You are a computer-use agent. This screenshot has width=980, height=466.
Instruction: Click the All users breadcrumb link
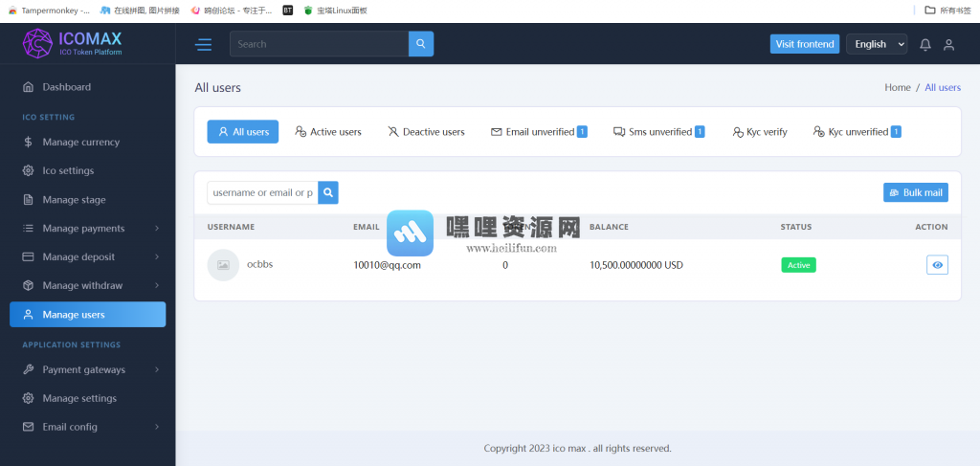(943, 87)
